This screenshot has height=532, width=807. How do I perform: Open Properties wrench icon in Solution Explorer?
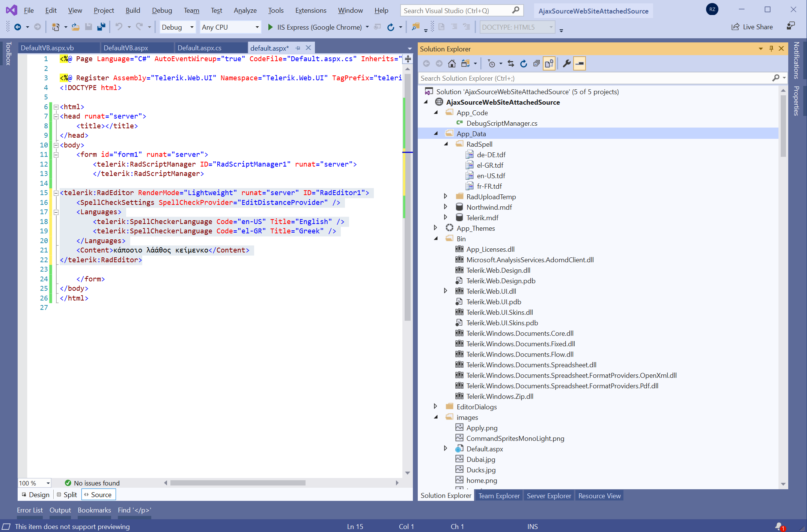(566, 64)
